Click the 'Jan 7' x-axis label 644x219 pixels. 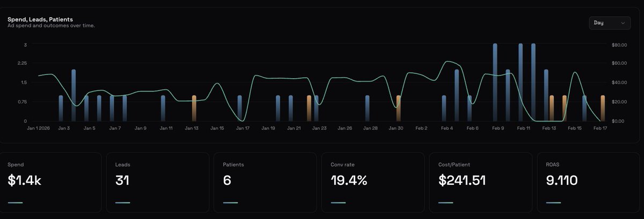115,129
